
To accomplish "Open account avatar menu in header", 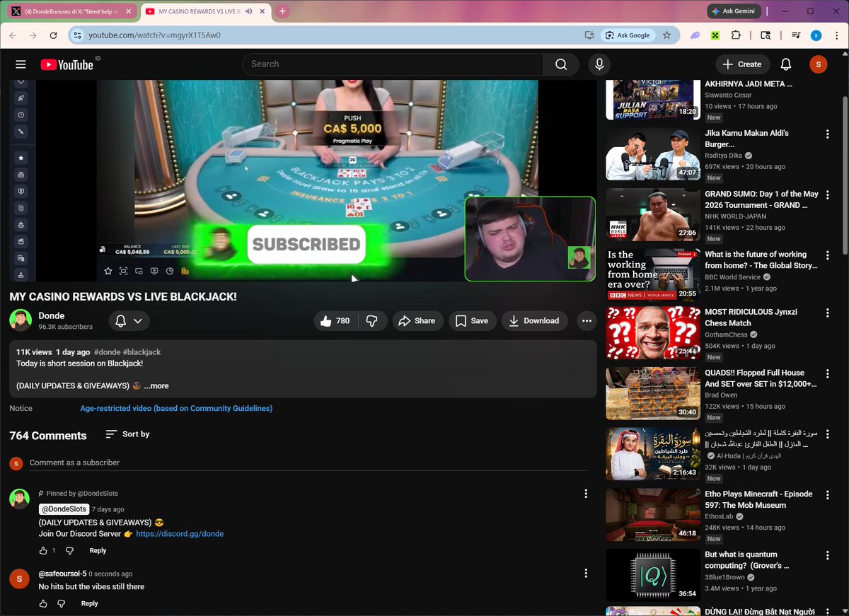I will click(818, 64).
